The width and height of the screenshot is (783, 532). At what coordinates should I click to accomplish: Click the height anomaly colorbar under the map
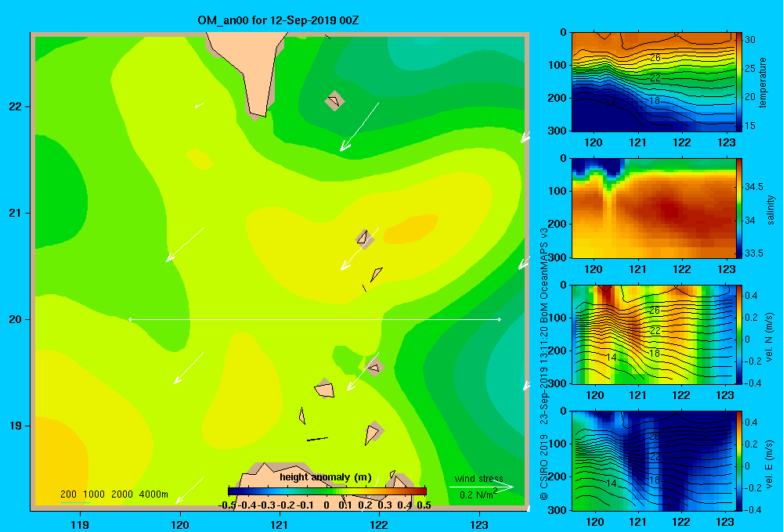click(x=327, y=491)
